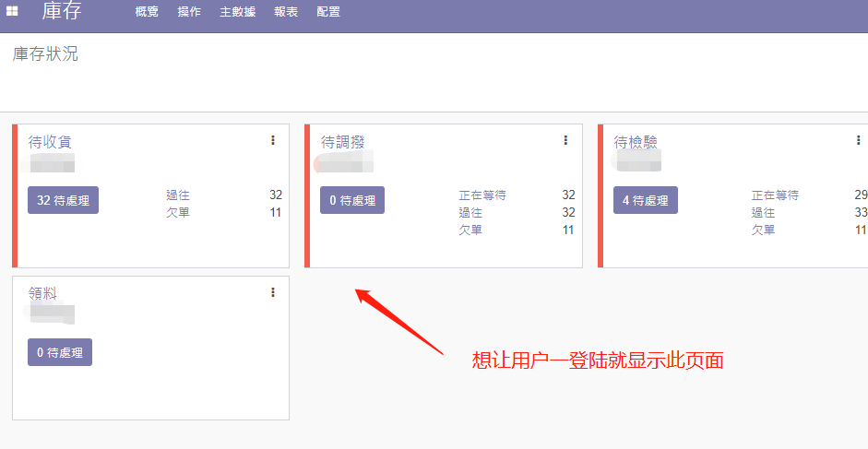868x449 pixels.
Task: Open the 配置 menu
Action: tap(328, 12)
